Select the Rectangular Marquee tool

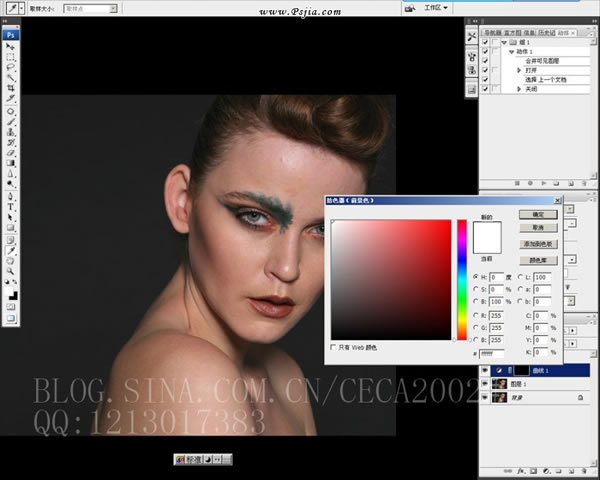(x=11, y=56)
